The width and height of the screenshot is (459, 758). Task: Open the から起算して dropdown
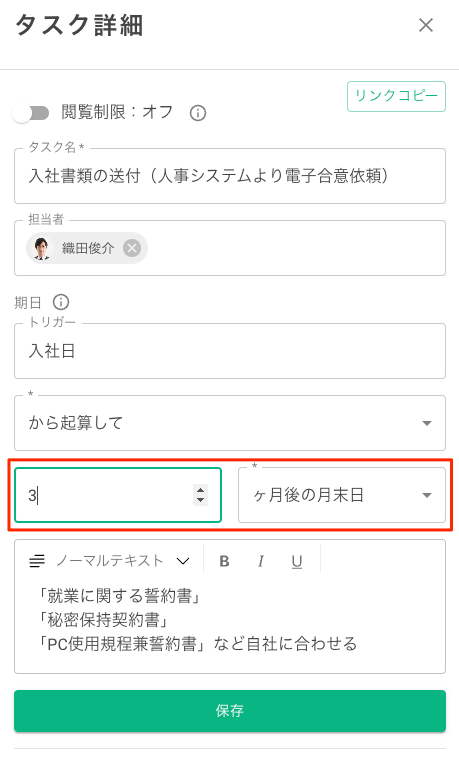point(230,423)
